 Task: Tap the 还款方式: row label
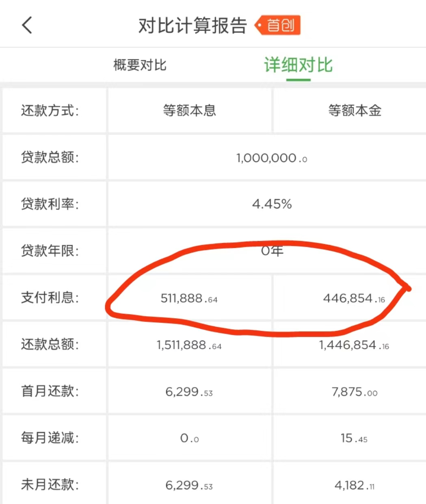50,111
